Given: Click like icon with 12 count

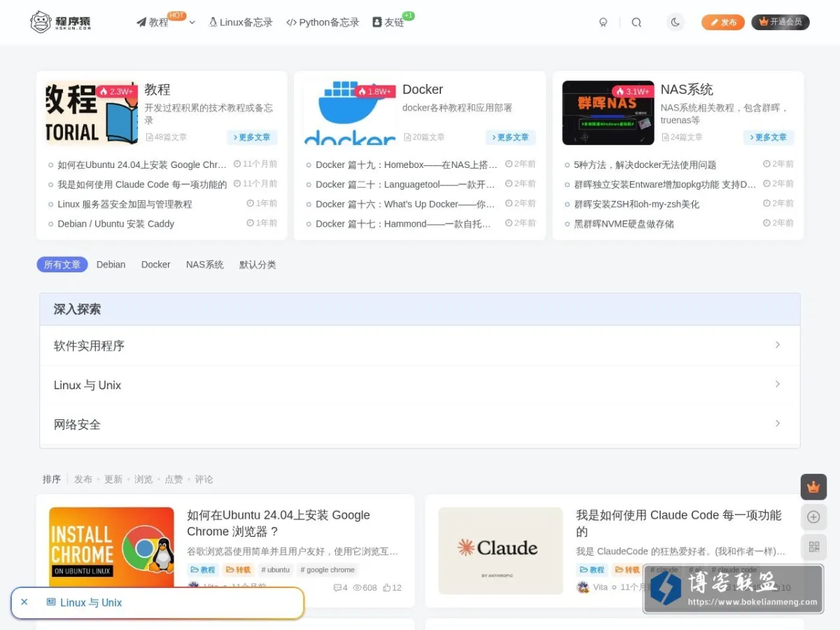Looking at the screenshot, I should pos(392,588).
